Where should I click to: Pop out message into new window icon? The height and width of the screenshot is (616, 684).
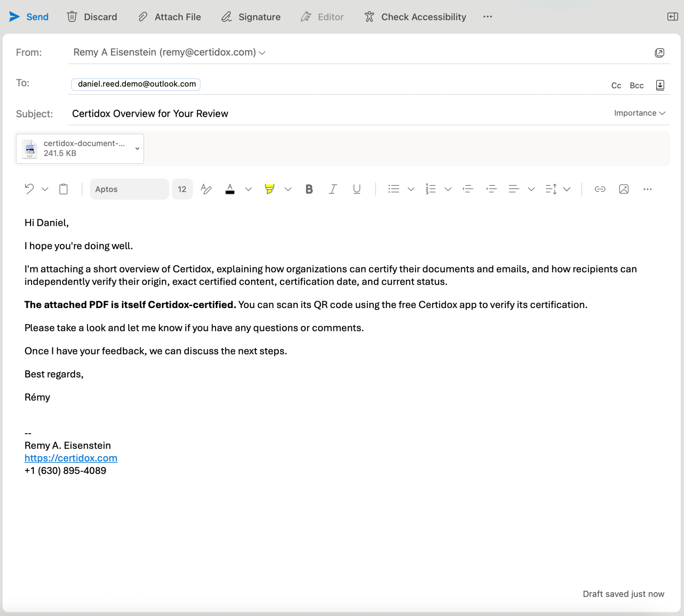(x=659, y=52)
